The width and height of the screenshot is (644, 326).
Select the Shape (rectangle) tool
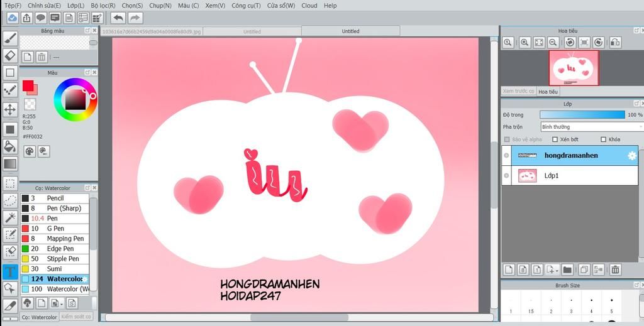tap(10, 73)
